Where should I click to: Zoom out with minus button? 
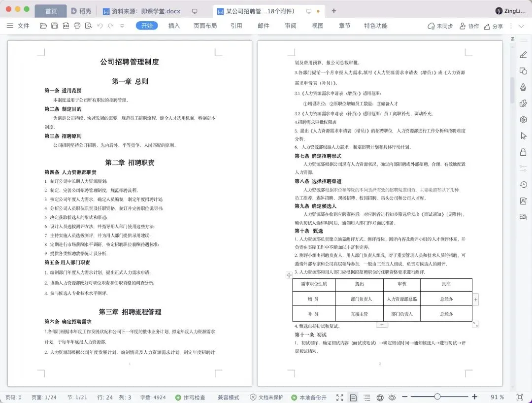click(x=404, y=397)
